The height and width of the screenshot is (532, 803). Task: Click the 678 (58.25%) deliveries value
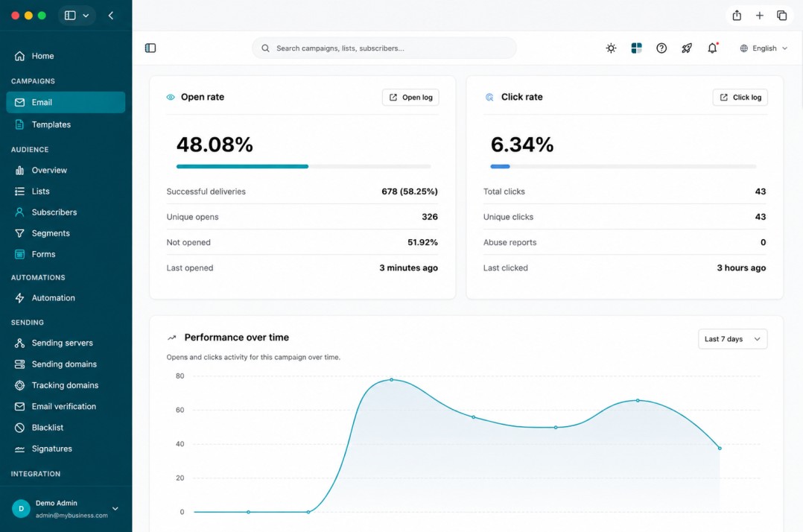click(x=410, y=191)
